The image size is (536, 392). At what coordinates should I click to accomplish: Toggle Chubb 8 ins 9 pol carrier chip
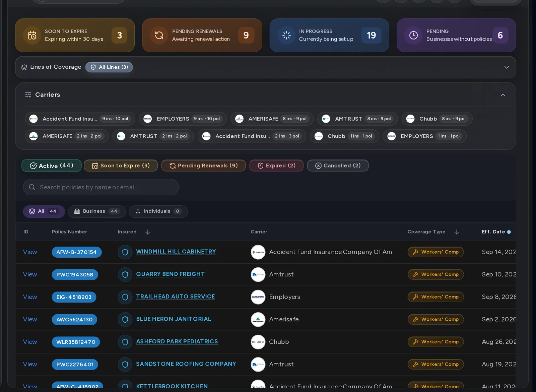[437, 119]
